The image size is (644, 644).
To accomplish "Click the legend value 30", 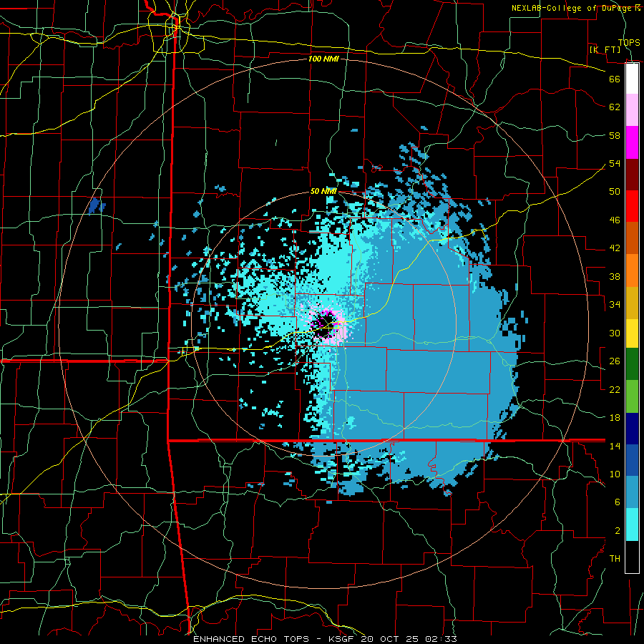I will coord(615,333).
